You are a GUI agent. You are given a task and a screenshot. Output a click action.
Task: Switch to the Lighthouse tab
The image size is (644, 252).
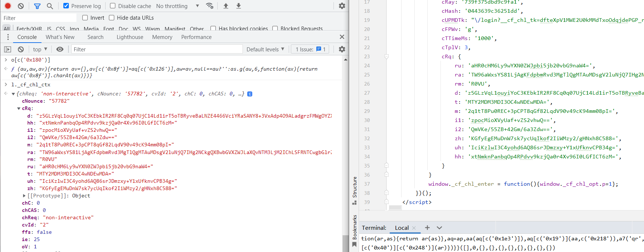(130, 37)
